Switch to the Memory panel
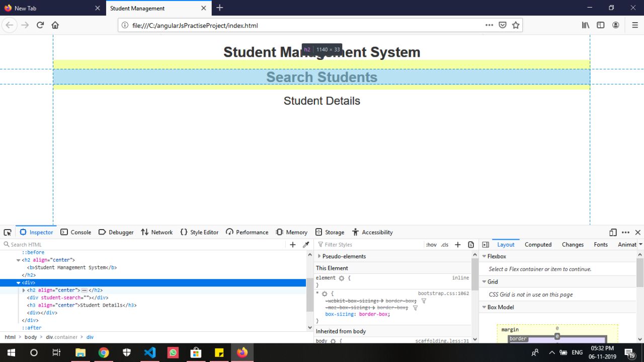 [292, 232]
